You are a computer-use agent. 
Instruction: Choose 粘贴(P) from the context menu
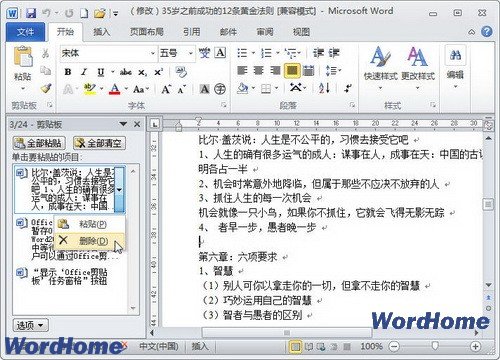coord(89,224)
